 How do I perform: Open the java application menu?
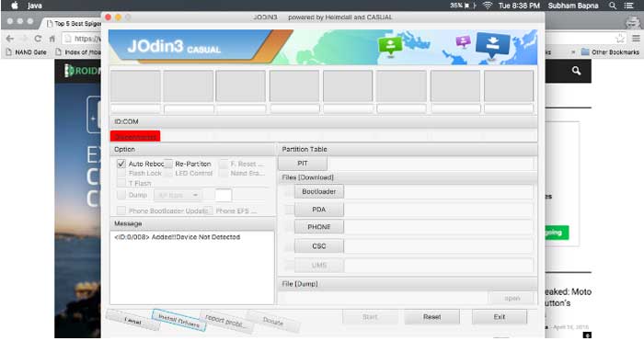35,6
